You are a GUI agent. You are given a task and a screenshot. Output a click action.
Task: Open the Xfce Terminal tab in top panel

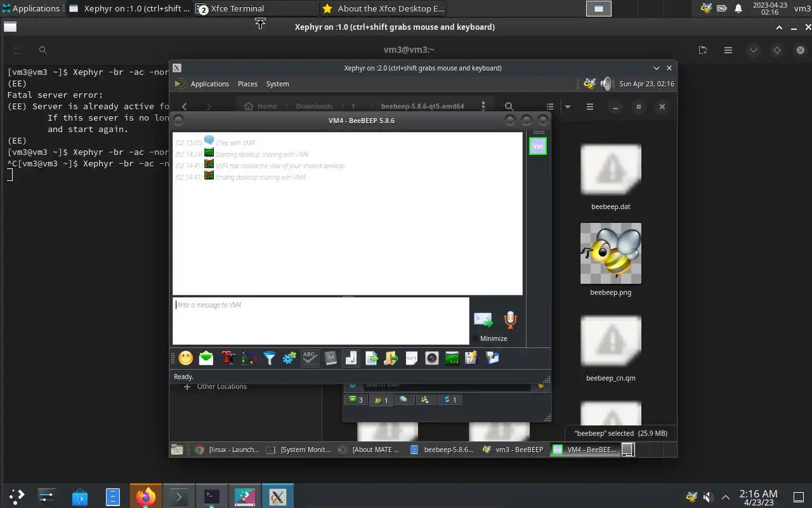256,8
